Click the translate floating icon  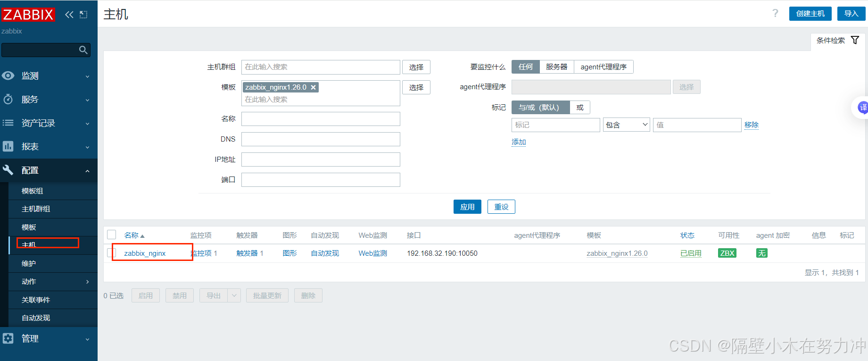click(x=862, y=108)
